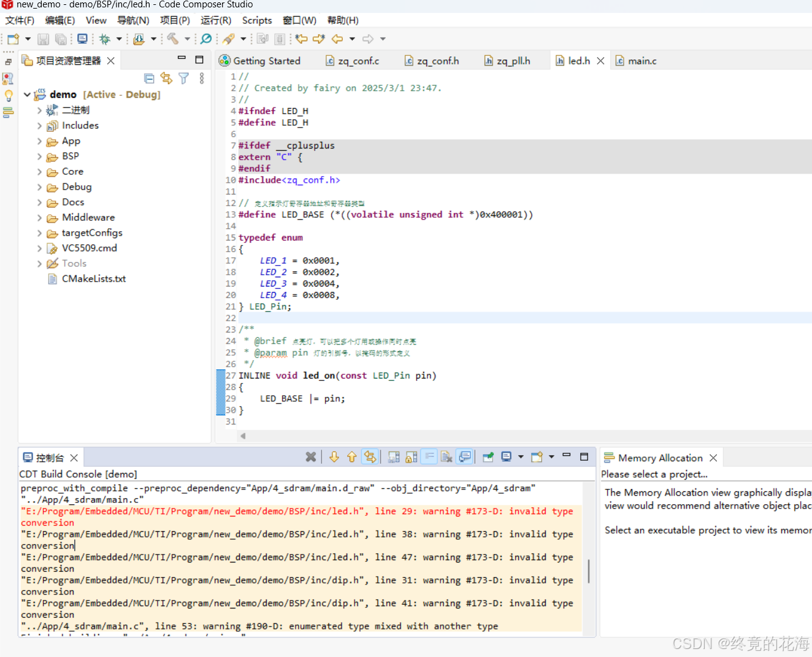Build project with the hammer icon
Viewport: 812px width, 657px height.
click(x=173, y=39)
